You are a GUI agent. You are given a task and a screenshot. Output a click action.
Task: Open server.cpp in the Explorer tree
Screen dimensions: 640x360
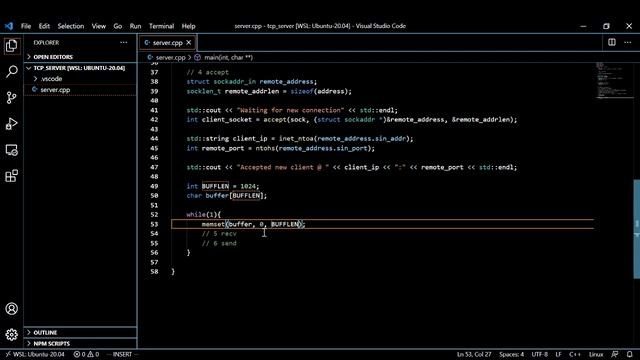pyautogui.click(x=80, y=89)
